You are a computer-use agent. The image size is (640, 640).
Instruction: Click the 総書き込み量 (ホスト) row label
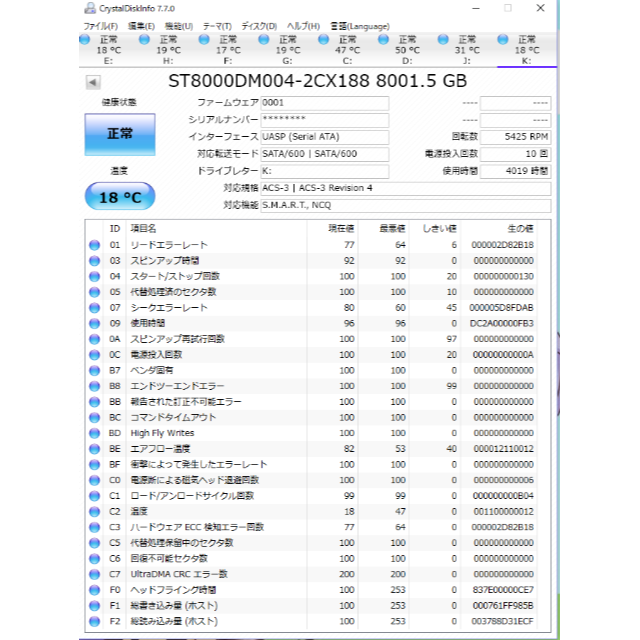tap(174, 606)
